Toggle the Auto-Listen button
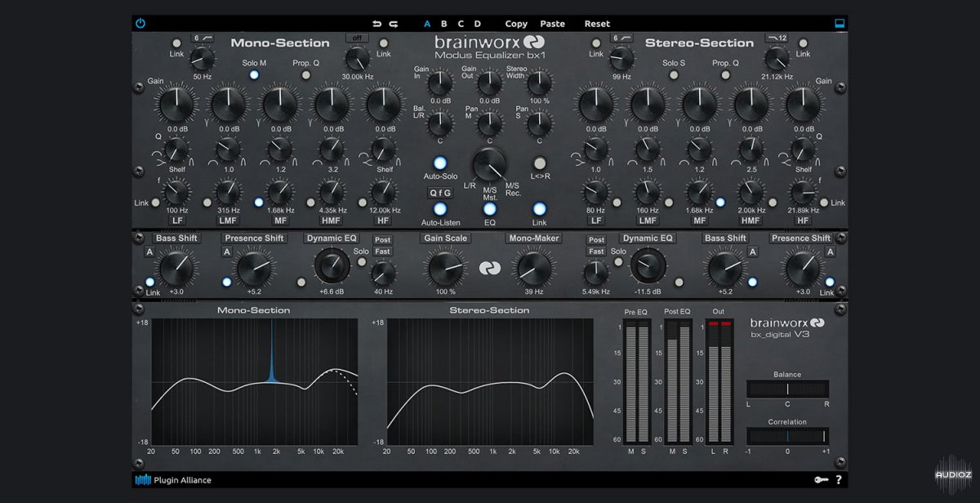Image resolution: width=980 pixels, height=503 pixels. tap(440, 209)
